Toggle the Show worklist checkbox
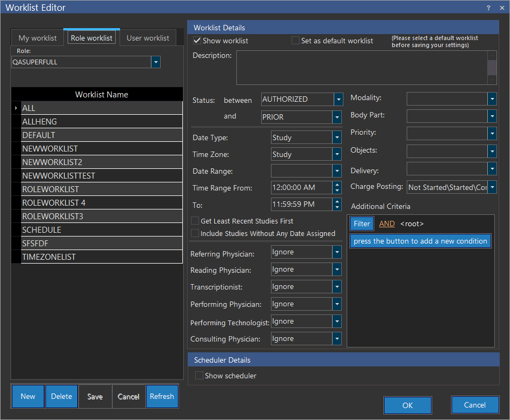 pos(197,41)
